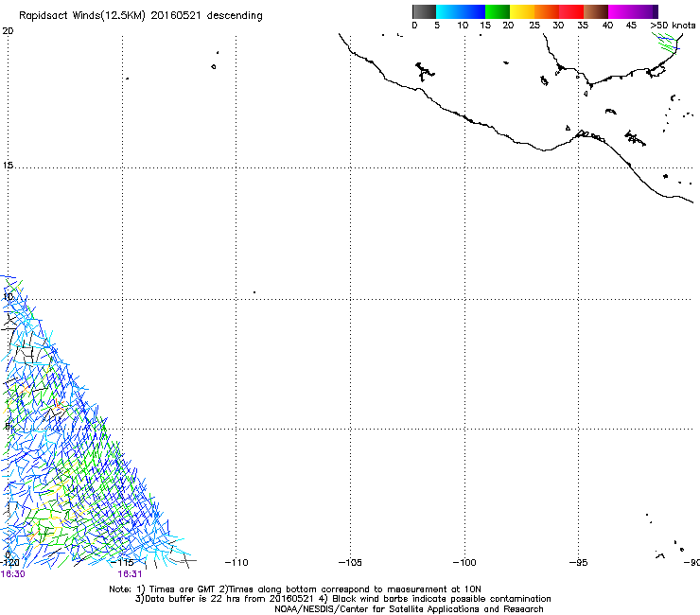Click the legend tick label '10'
The width and height of the screenshot is (700, 615).
click(x=463, y=25)
